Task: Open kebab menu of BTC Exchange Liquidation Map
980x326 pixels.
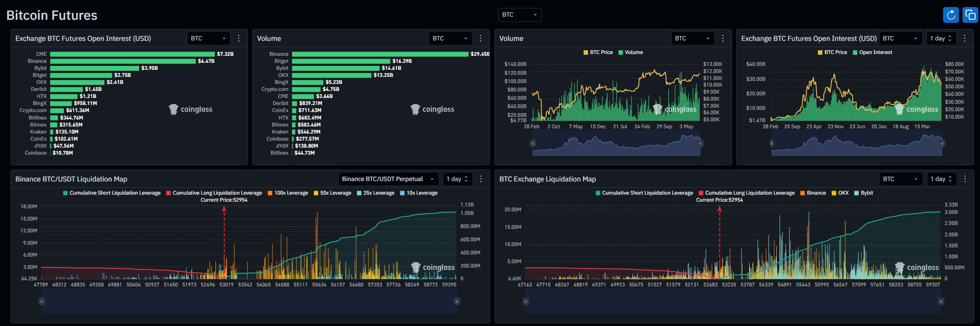Action: point(965,179)
